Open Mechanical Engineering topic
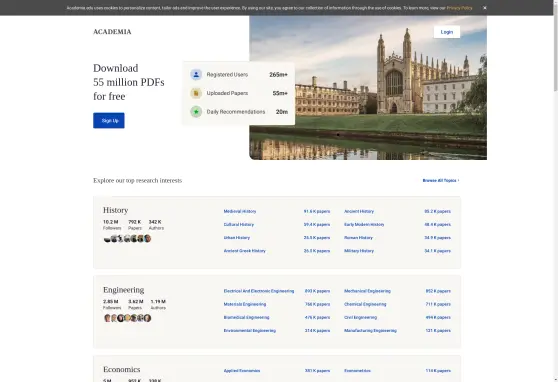This screenshot has width=558, height=382. 367,291
